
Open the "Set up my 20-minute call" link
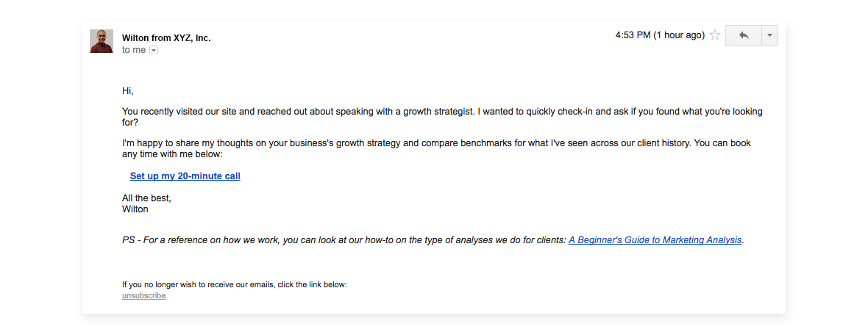185,176
